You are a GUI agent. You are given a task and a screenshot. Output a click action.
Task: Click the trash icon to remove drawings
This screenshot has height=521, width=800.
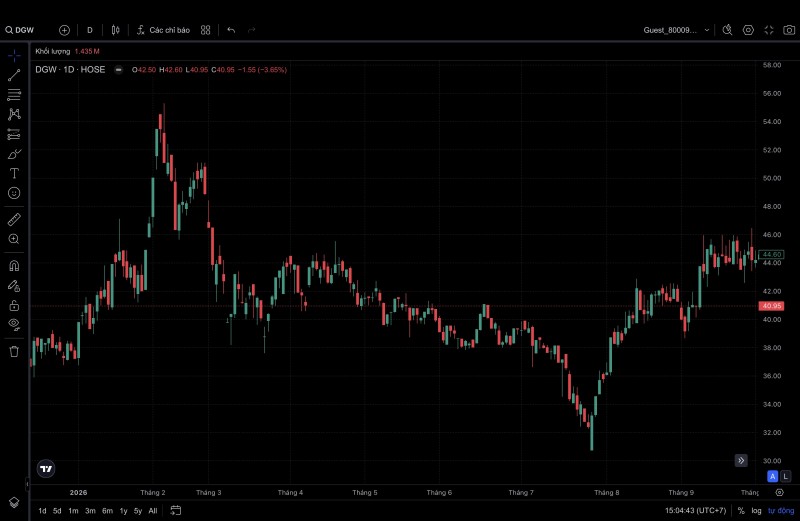coord(14,352)
